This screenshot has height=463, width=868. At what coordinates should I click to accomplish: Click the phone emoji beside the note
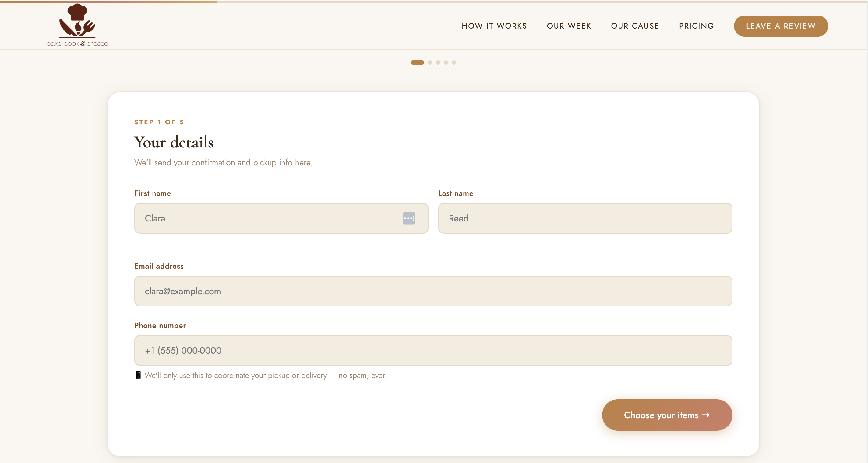point(138,375)
